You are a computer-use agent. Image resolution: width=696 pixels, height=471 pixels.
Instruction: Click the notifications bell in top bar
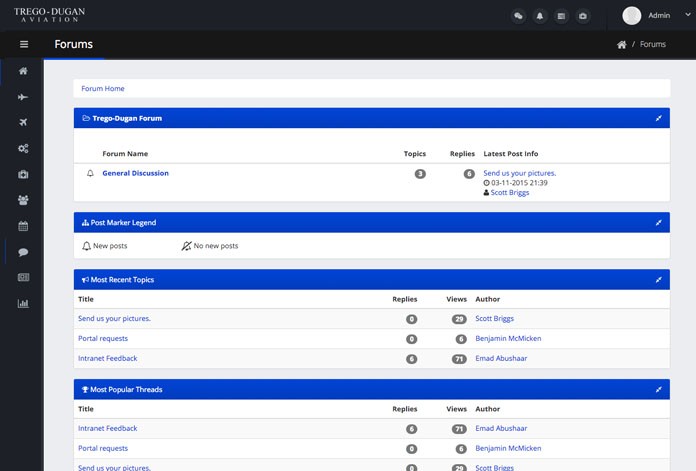click(540, 16)
